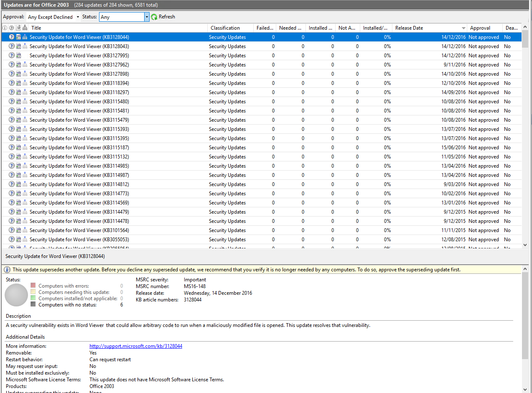
Task: Click the file status column header icon
Action: (18, 28)
